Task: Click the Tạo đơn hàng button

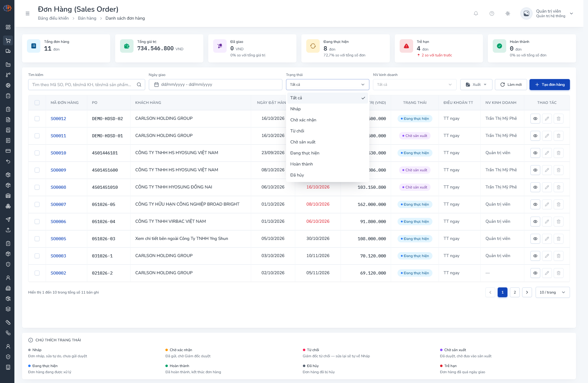Action: (x=549, y=85)
